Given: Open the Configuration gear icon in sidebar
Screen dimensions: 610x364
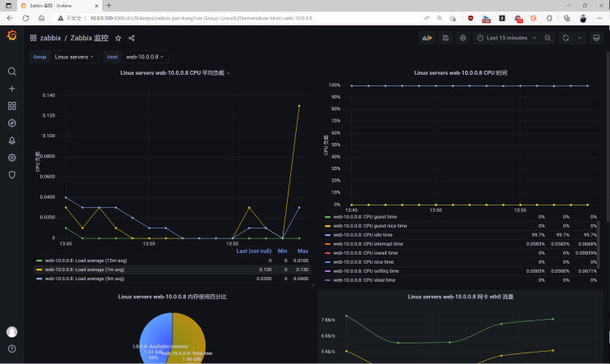Looking at the screenshot, I should click(12, 158).
